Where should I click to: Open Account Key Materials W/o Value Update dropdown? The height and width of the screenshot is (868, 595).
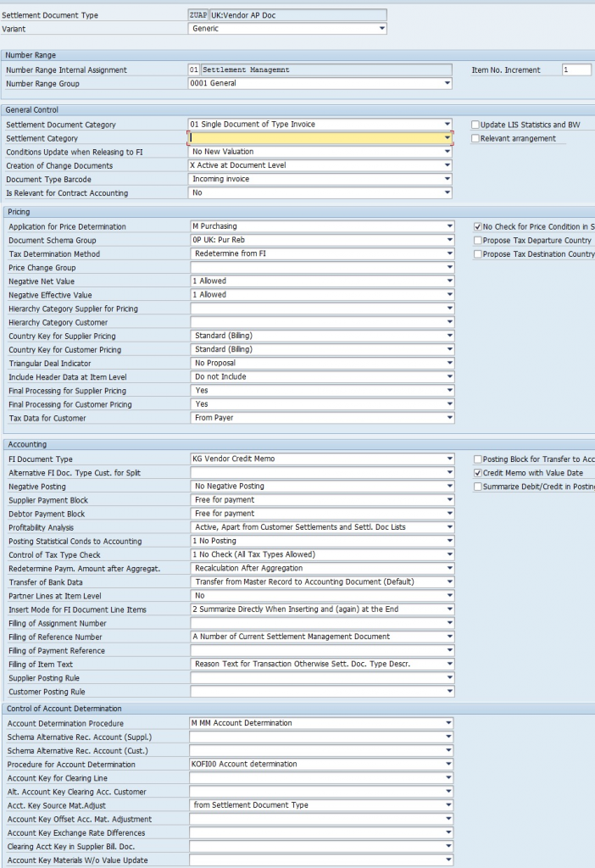[321, 860]
